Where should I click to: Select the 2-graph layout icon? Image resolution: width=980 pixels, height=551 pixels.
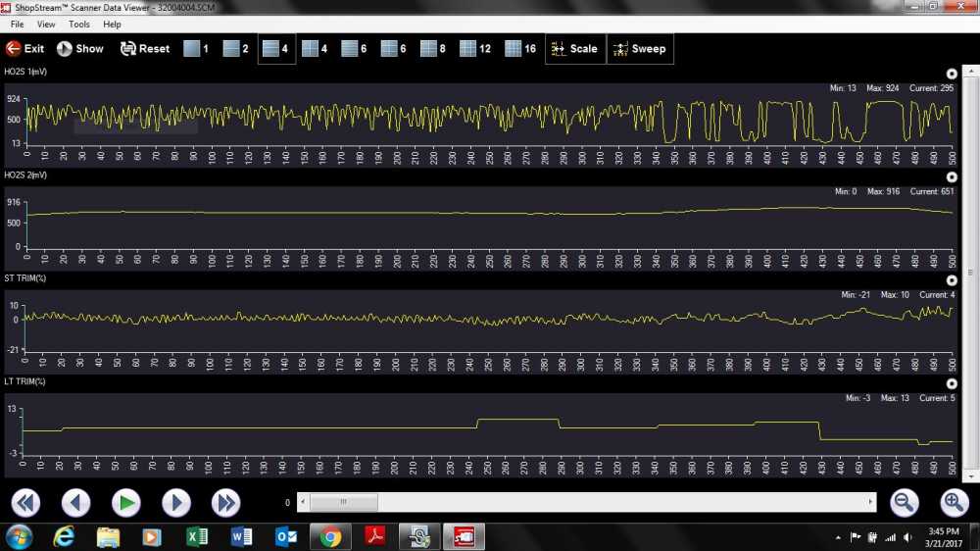click(x=235, y=49)
